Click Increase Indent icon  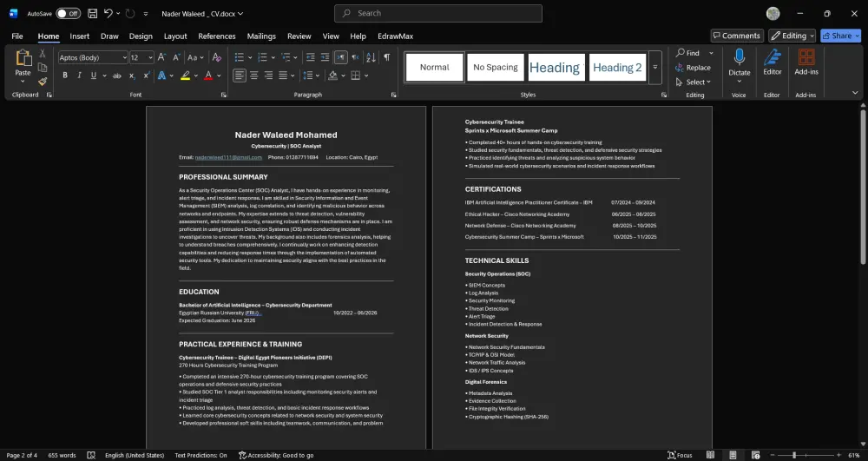coord(325,57)
